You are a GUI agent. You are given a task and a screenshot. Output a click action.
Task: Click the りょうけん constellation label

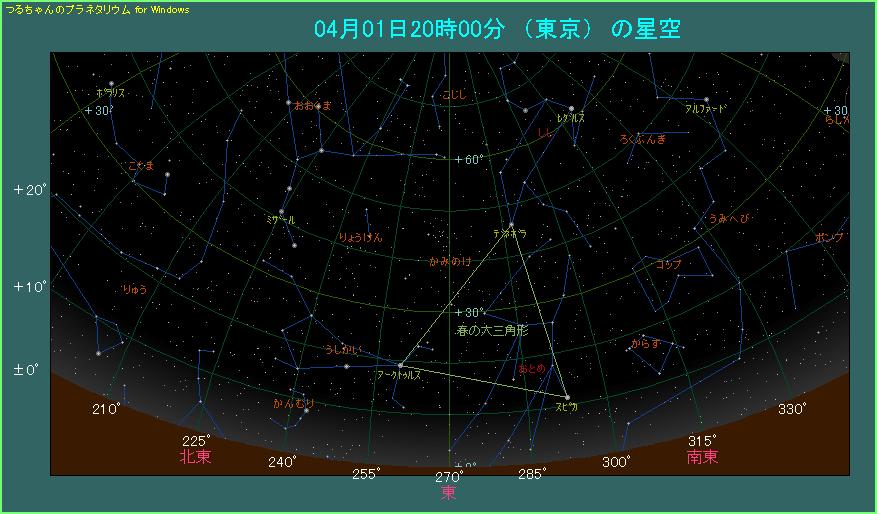[x=360, y=237]
